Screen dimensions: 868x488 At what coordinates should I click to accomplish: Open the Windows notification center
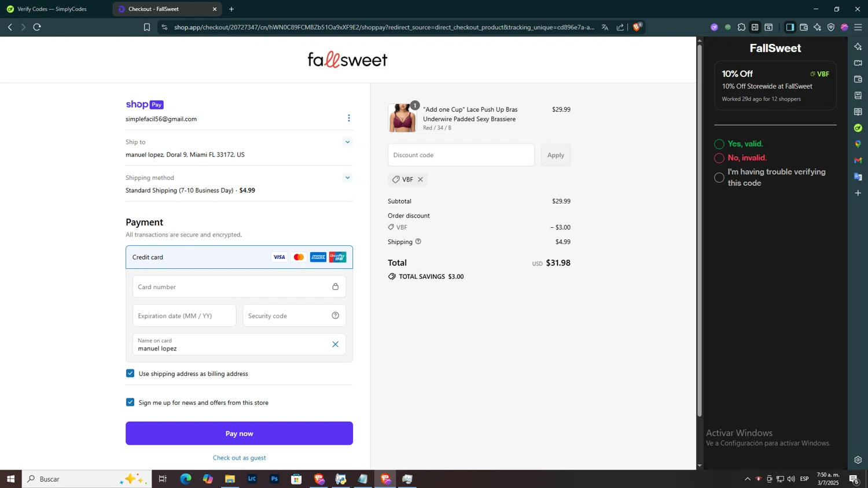pyautogui.click(x=854, y=479)
